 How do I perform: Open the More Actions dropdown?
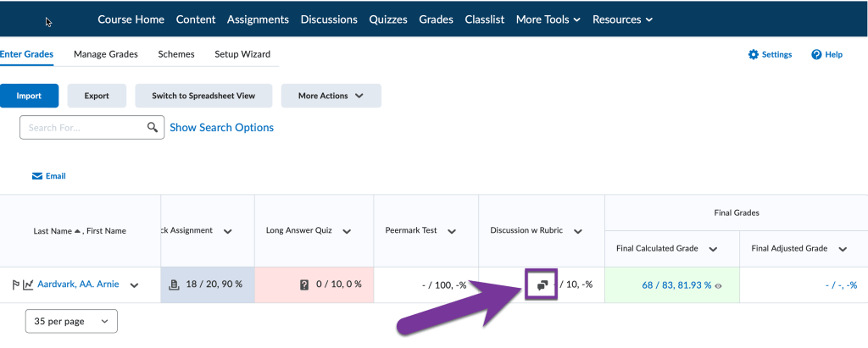(x=331, y=96)
